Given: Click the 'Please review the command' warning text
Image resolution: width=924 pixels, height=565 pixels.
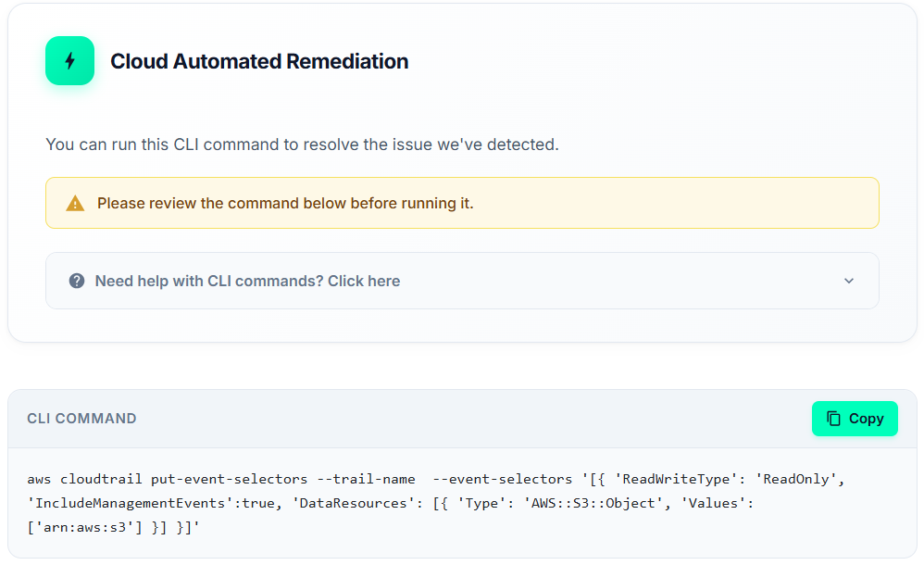Looking at the screenshot, I should click(285, 204).
